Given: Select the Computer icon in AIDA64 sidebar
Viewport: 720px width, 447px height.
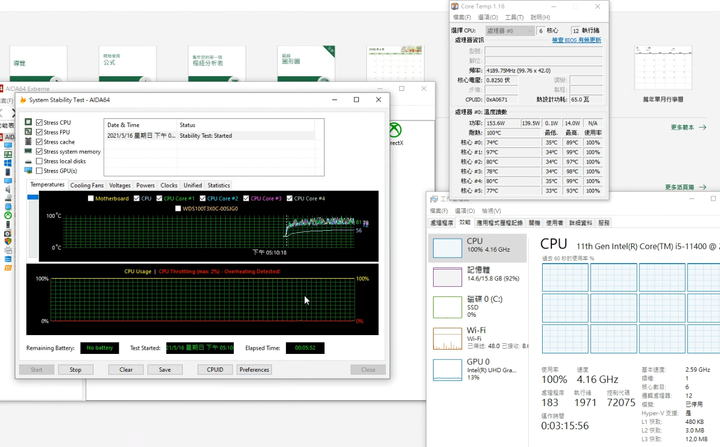Looking at the screenshot, I should [x=8, y=146].
